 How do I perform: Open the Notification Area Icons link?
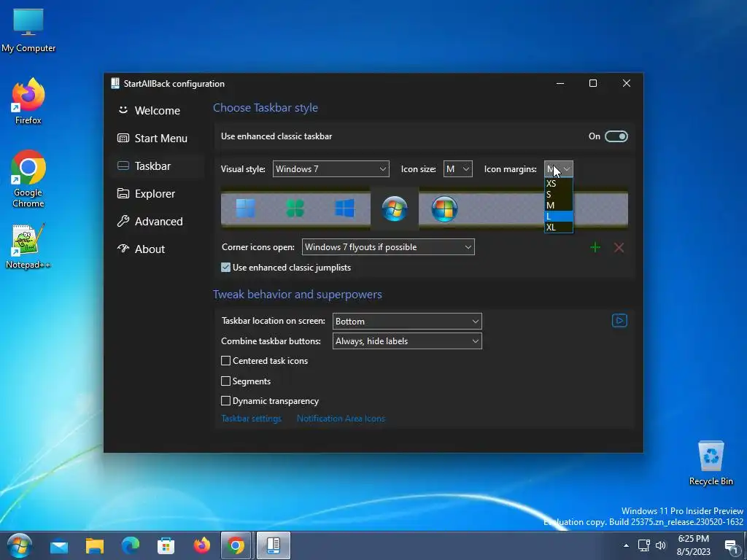click(341, 419)
